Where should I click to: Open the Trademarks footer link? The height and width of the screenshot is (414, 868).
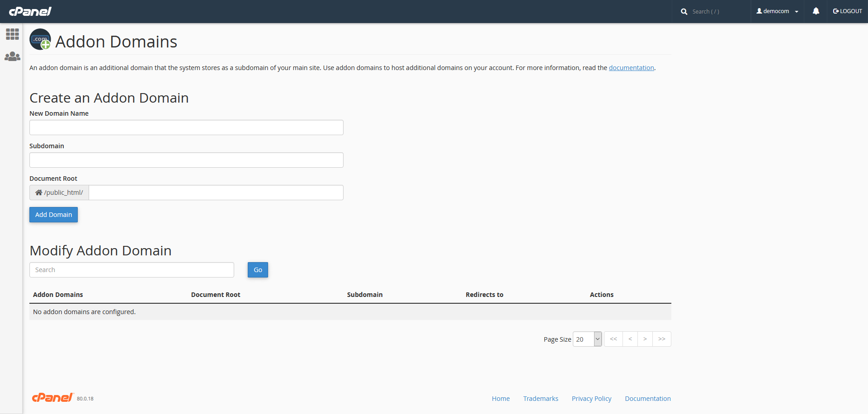540,399
